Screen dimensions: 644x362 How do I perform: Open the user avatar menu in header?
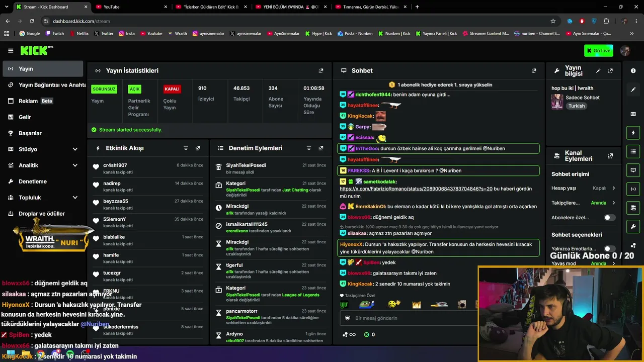625,50
